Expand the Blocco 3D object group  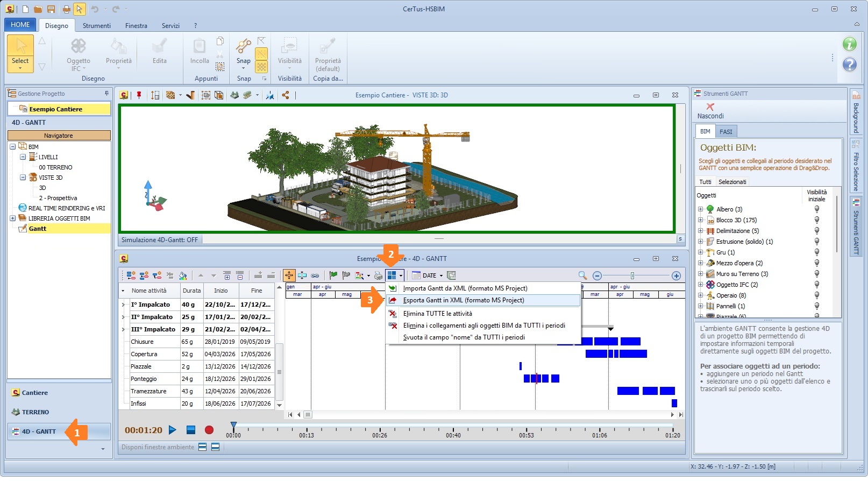pos(700,220)
